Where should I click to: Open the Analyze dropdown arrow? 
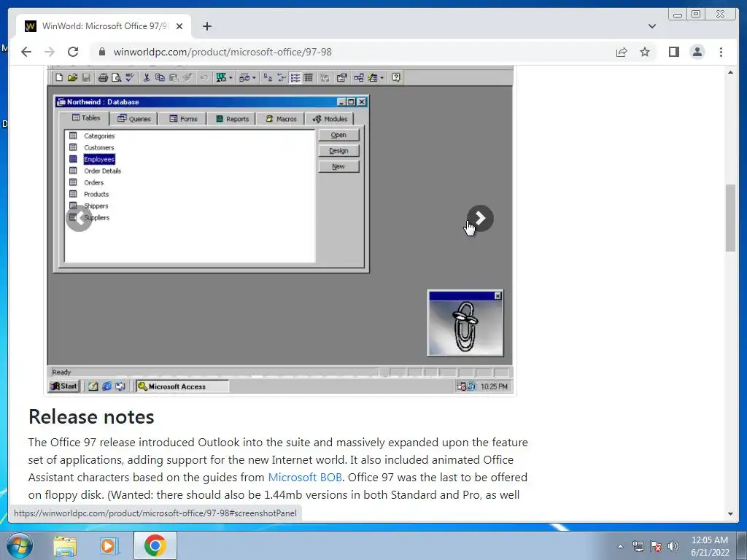254,77
